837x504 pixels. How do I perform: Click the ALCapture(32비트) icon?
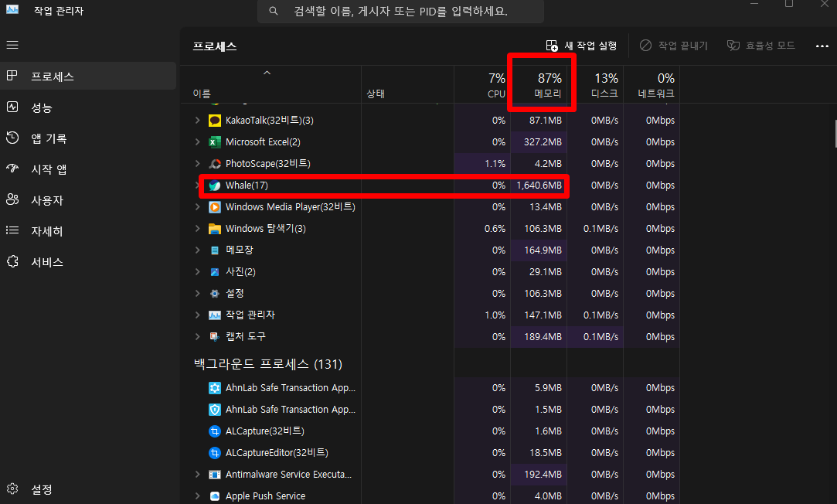pos(215,431)
